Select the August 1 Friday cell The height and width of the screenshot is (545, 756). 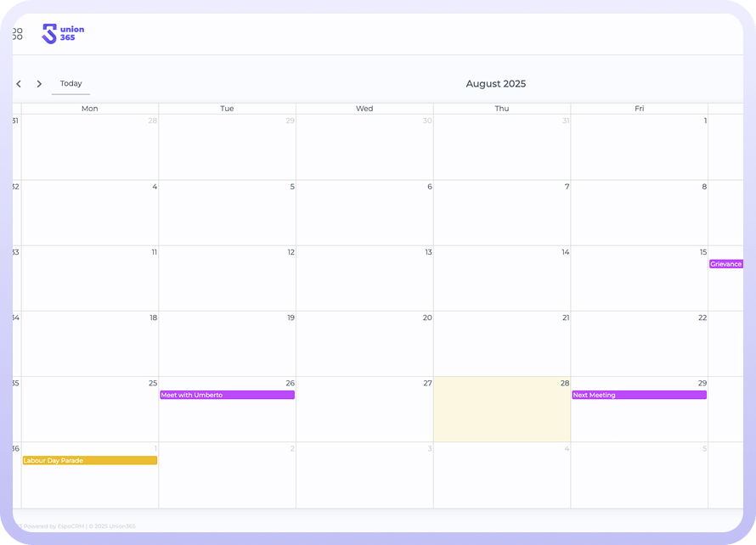coord(639,149)
